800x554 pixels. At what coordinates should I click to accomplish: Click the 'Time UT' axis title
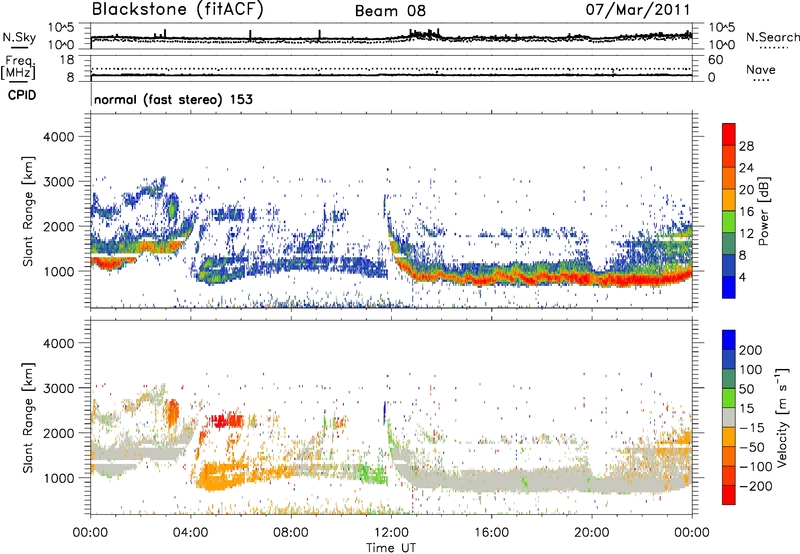[x=391, y=548]
